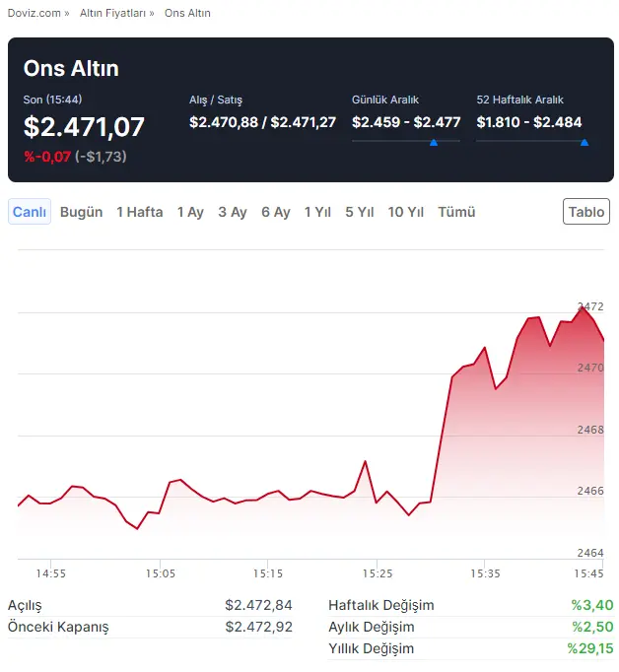Click the 15:25 time axis label

[x=378, y=573]
